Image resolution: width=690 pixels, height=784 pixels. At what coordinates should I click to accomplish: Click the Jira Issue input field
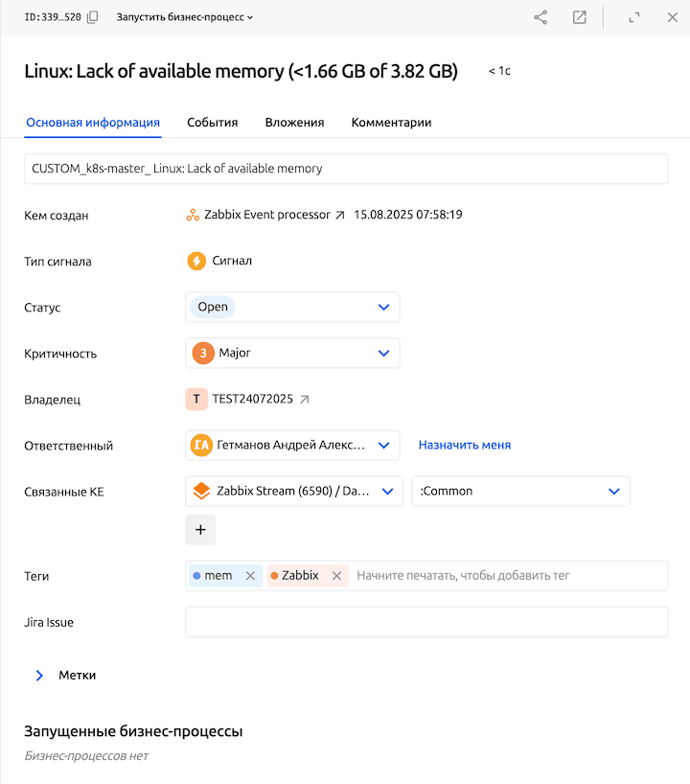(x=425, y=622)
